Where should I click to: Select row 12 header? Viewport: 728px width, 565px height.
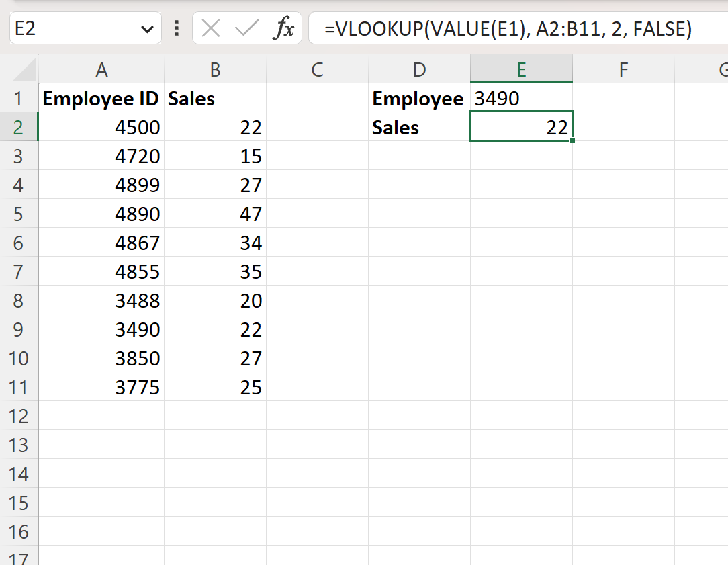pyautogui.click(x=19, y=417)
